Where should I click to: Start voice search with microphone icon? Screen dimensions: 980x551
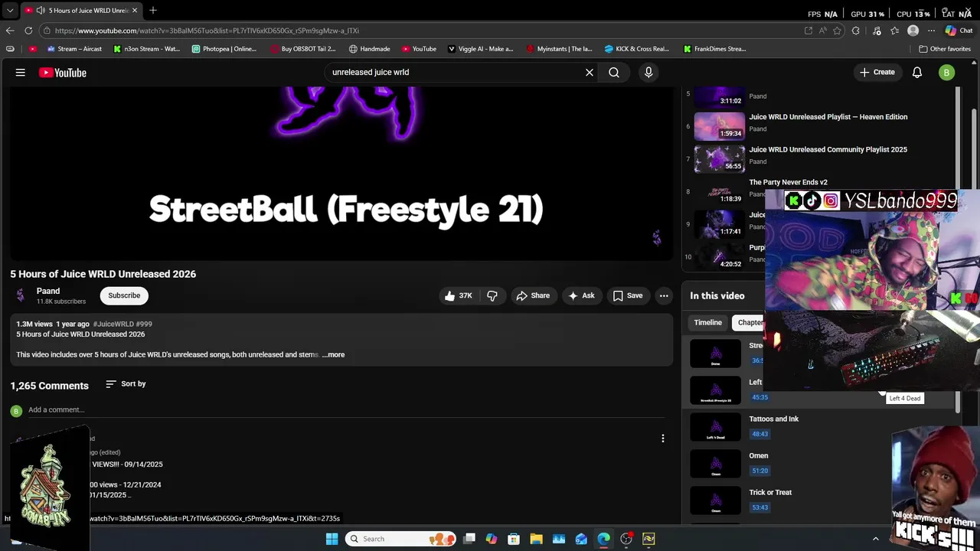[x=648, y=73]
